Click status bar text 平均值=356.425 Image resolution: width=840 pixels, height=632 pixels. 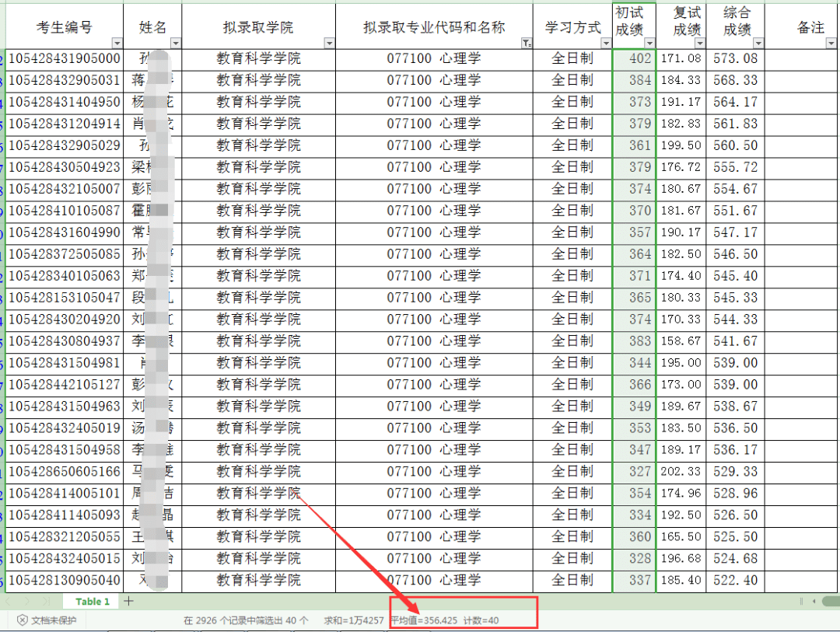pos(425,621)
